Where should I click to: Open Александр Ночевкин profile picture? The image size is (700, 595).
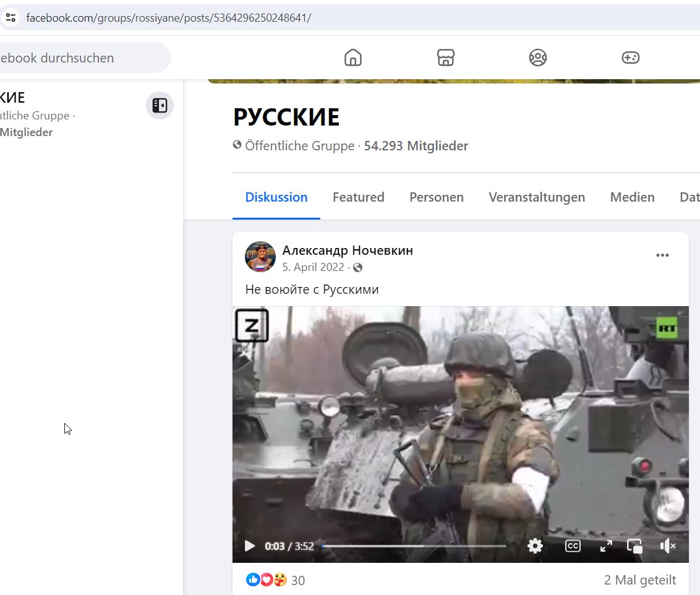pos(260,257)
